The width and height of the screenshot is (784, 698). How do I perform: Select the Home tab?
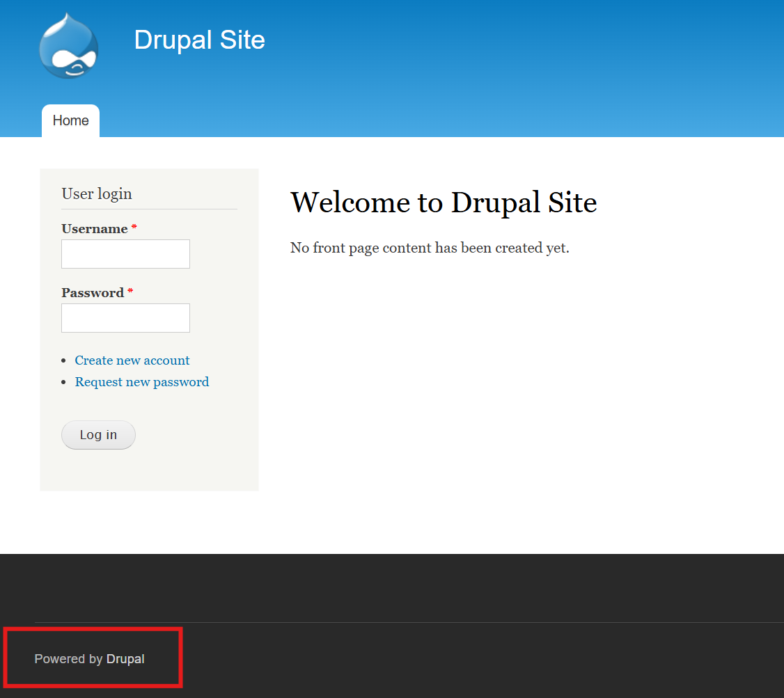pyautogui.click(x=70, y=121)
